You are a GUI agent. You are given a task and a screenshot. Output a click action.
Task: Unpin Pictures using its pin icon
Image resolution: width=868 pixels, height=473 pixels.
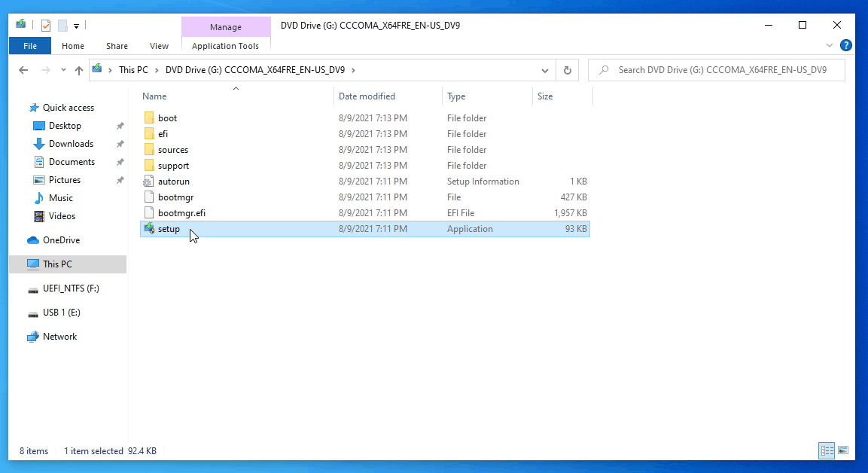click(120, 181)
